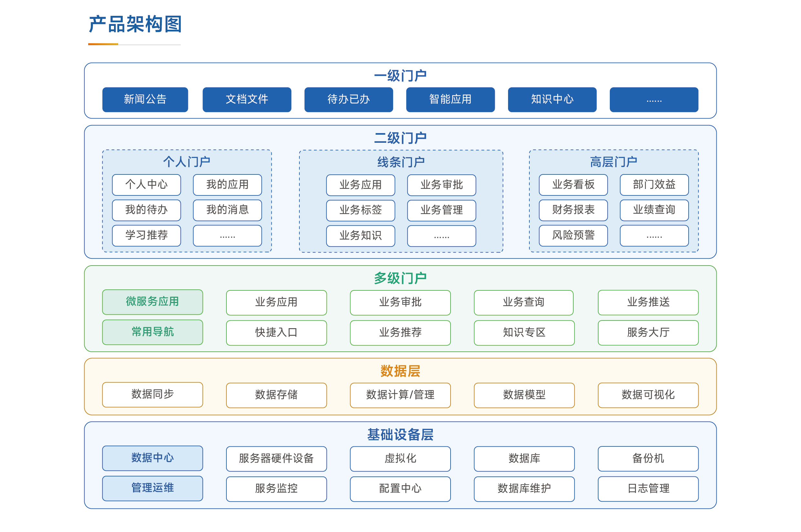Select 学习推荐 box
The height and width of the screenshot is (532, 801).
tap(146, 235)
